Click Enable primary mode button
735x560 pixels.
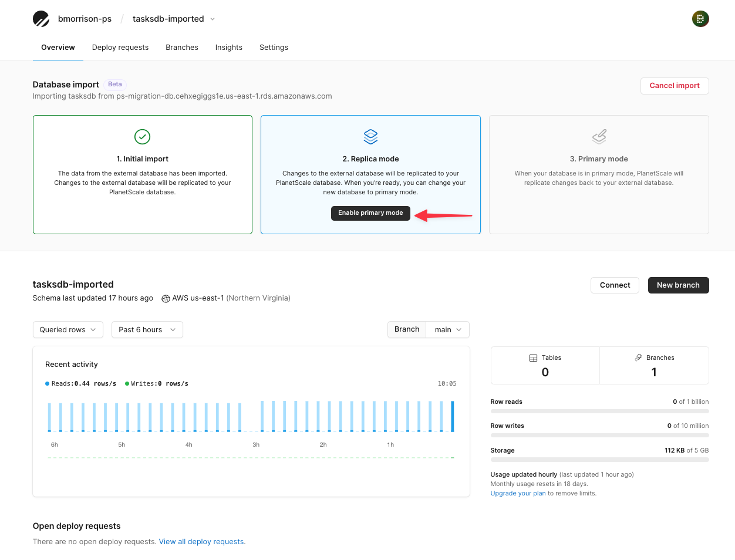click(x=370, y=213)
